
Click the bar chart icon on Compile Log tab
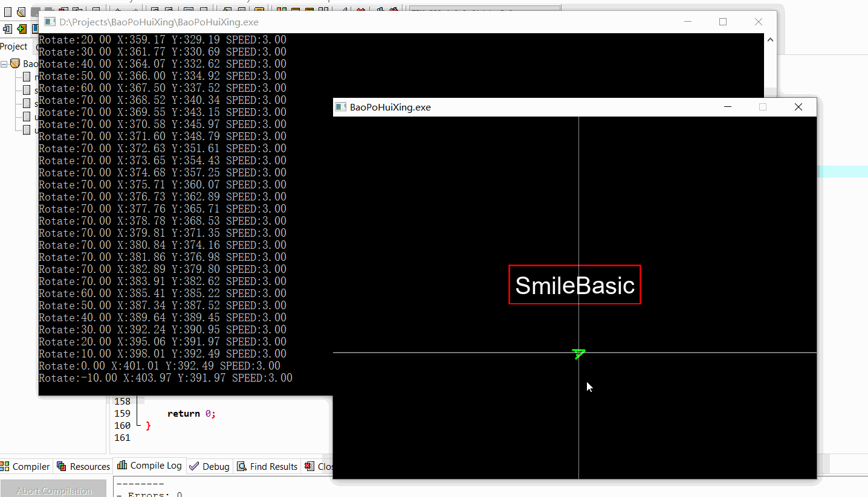(122, 465)
